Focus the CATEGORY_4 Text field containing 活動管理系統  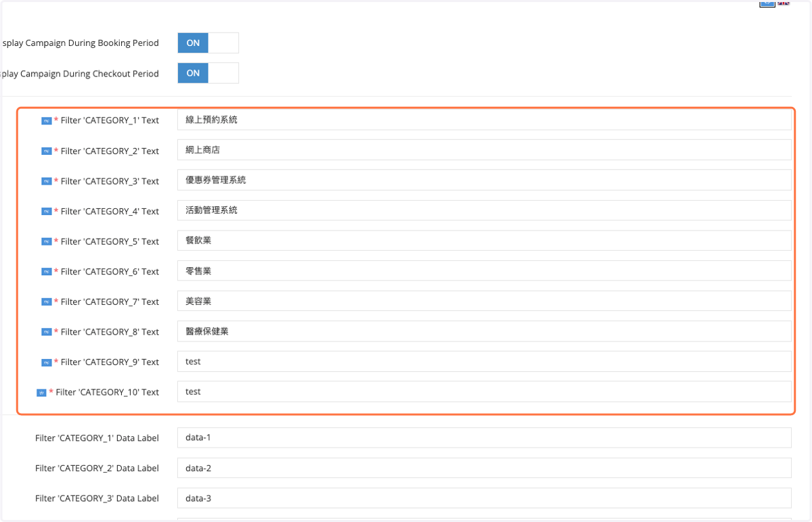coord(484,210)
